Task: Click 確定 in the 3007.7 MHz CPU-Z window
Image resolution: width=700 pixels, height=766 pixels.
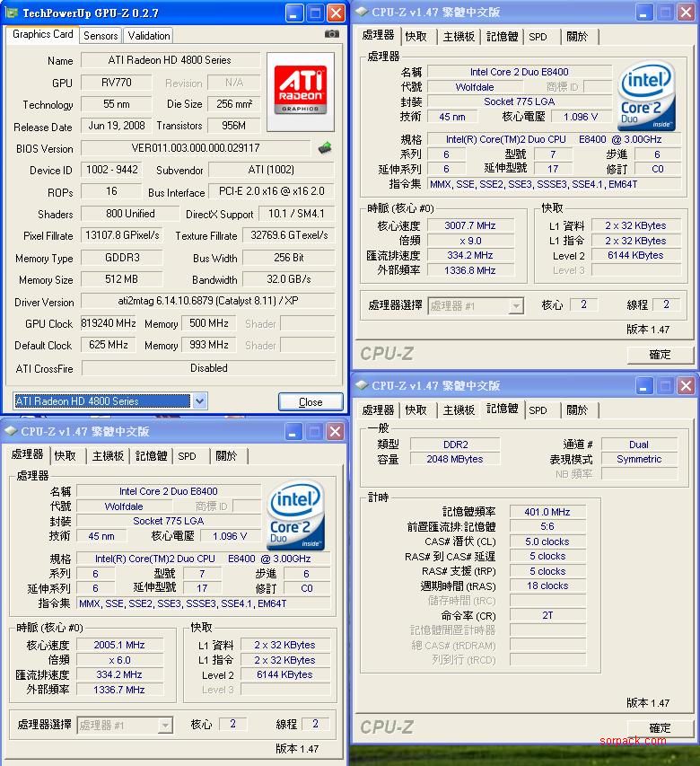Action: click(660, 354)
